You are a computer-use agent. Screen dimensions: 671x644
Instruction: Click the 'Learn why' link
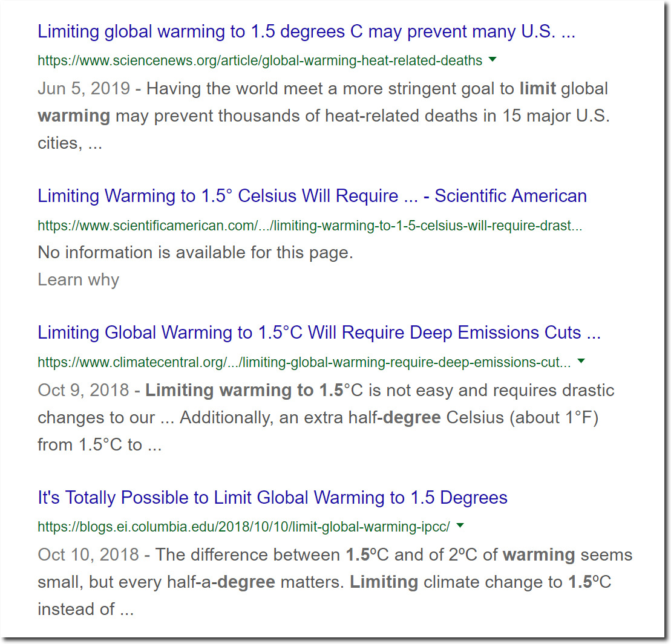pyautogui.click(x=78, y=279)
